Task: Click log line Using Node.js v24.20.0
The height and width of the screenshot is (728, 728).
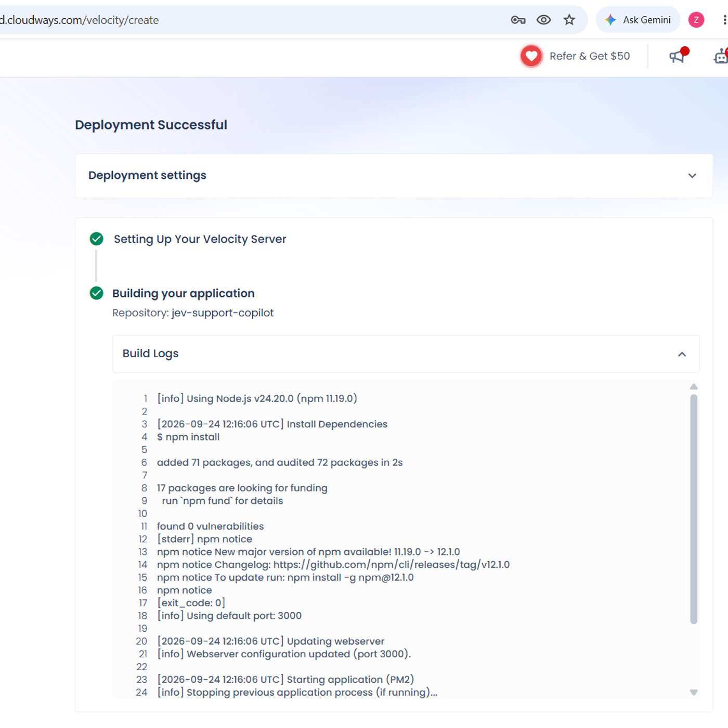Action: [257, 399]
